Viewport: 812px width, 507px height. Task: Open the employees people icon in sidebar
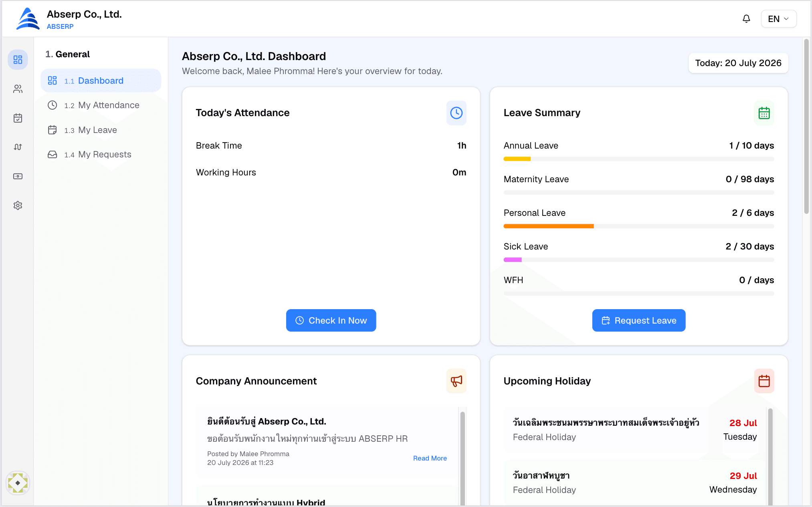18,89
